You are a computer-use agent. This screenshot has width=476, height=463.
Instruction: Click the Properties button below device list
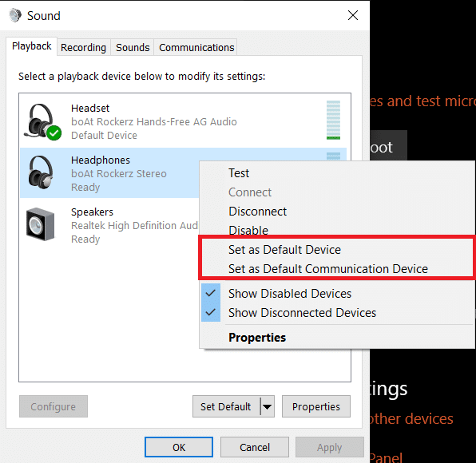(x=316, y=406)
